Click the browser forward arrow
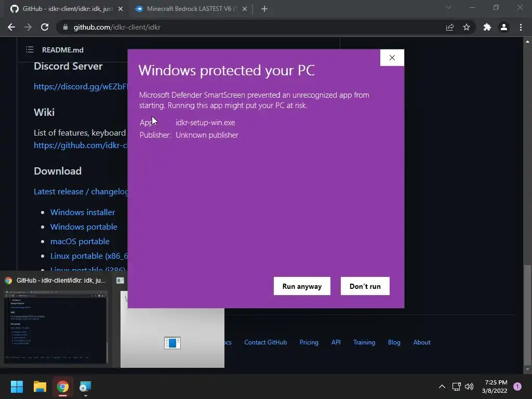532x399 pixels. [28, 27]
